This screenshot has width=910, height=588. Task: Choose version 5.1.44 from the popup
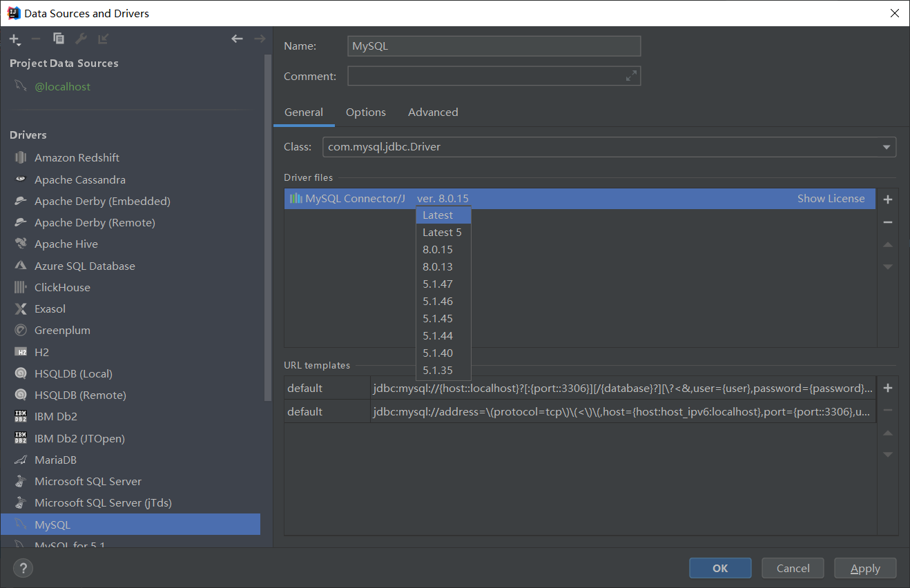[x=443, y=336]
